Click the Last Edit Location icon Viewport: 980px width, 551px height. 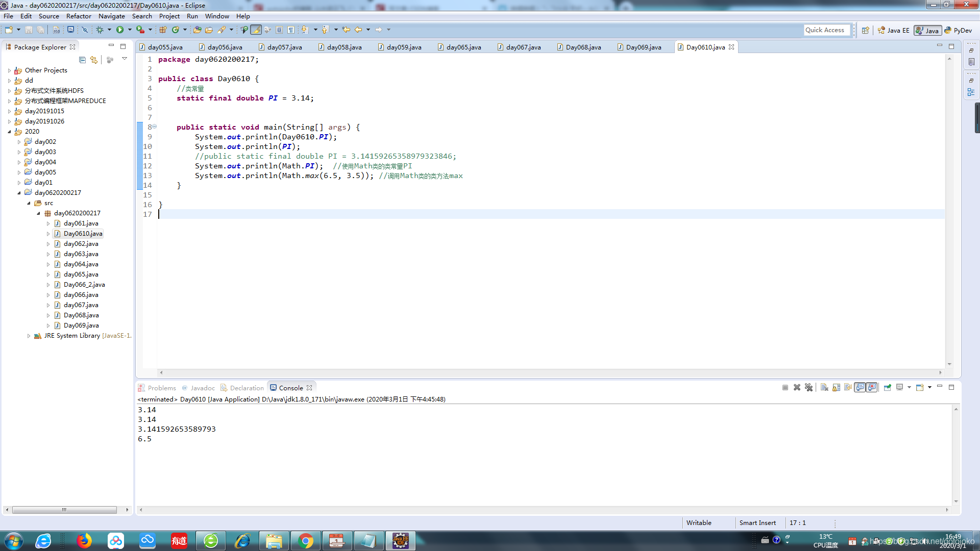(x=346, y=30)
